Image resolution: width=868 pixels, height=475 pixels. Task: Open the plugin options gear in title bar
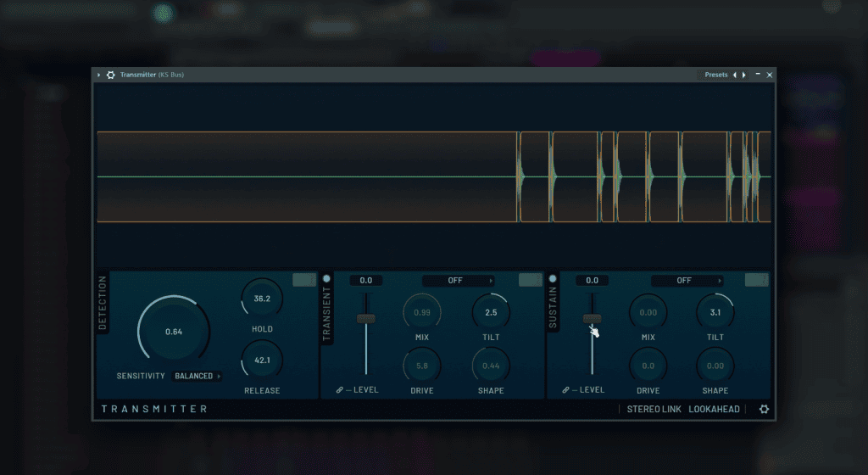pos(111,75)
